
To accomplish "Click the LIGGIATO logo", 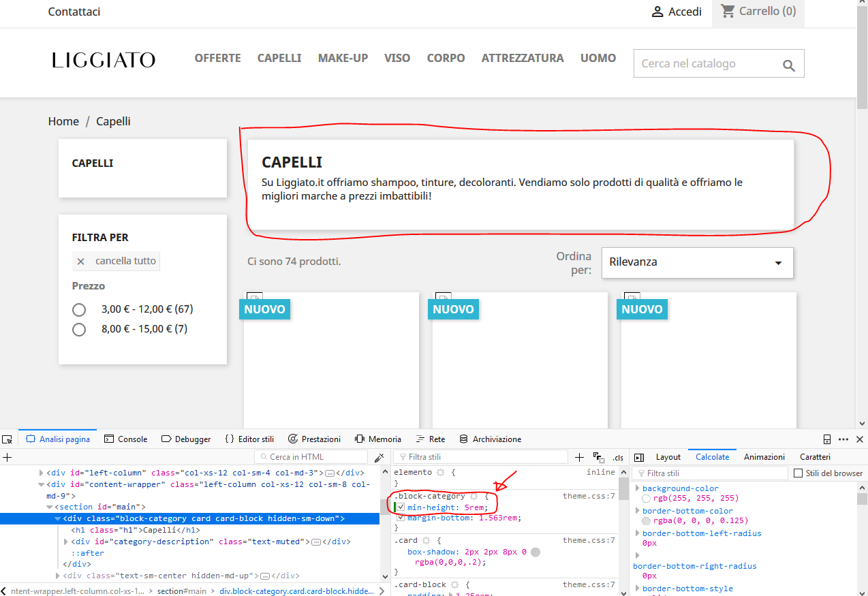I will (104, 60).
